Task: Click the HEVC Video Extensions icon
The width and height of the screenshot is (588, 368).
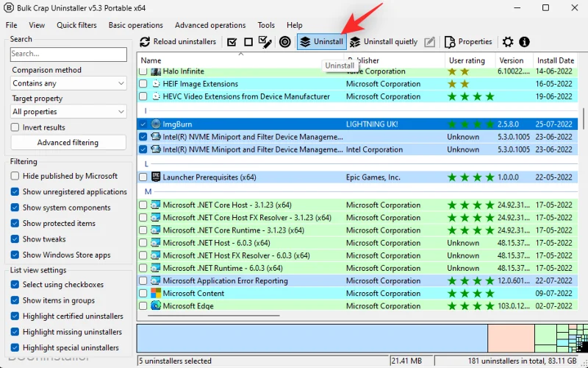Action: [156, 96]
